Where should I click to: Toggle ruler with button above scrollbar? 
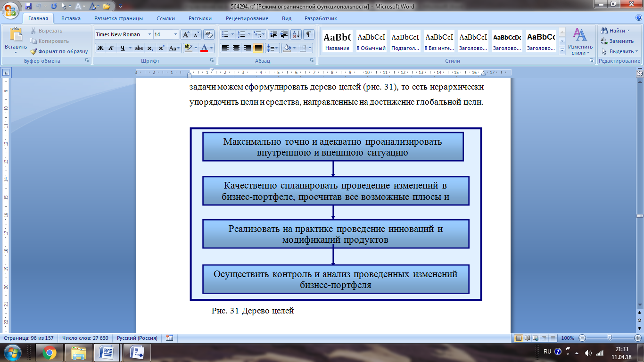tap(640, 74)
